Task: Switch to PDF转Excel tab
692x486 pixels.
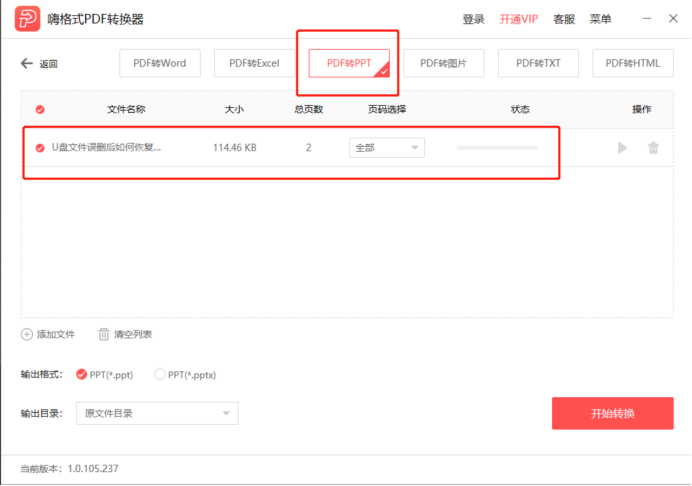Action: (x=254, y=64)
